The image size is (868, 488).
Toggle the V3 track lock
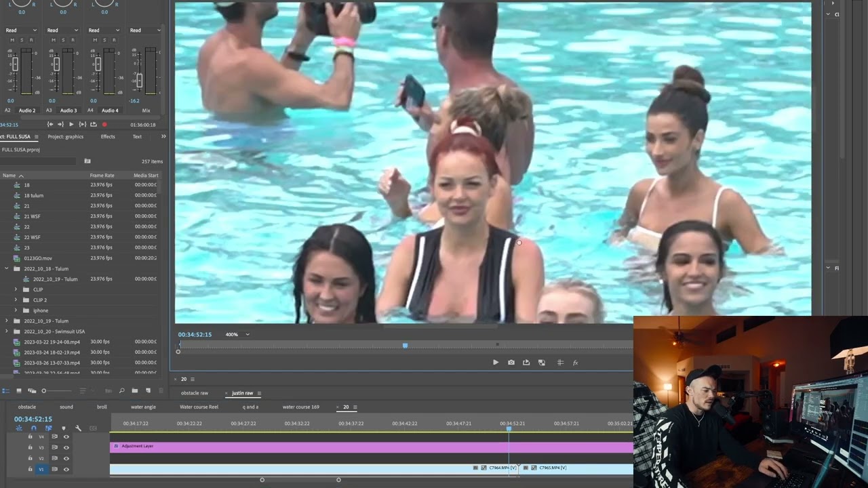tap(30, 448)
